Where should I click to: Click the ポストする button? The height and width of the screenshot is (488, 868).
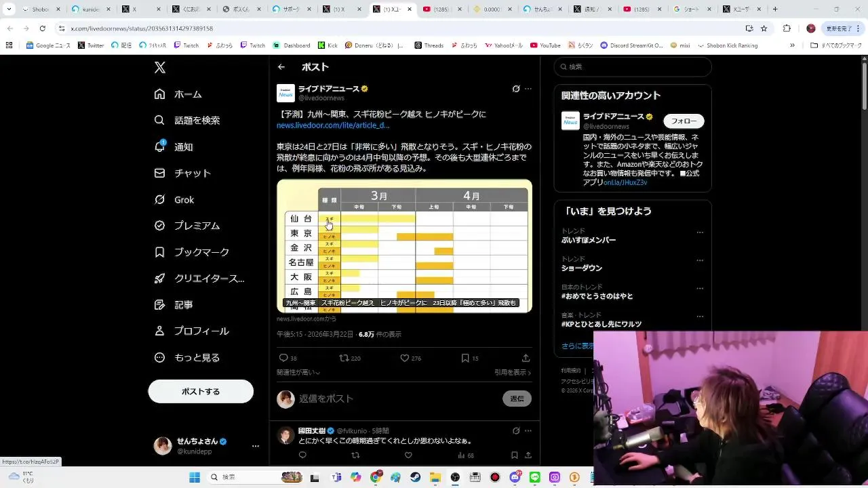[201, 391]
